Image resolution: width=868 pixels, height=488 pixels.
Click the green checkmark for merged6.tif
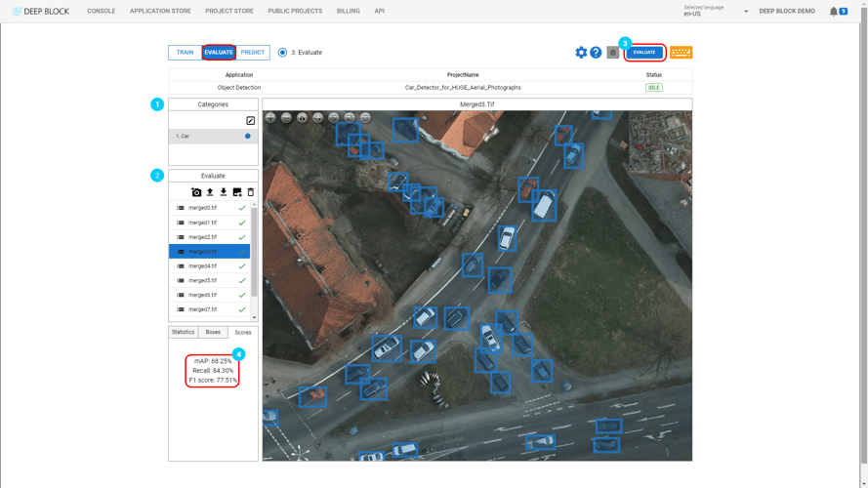242,295
